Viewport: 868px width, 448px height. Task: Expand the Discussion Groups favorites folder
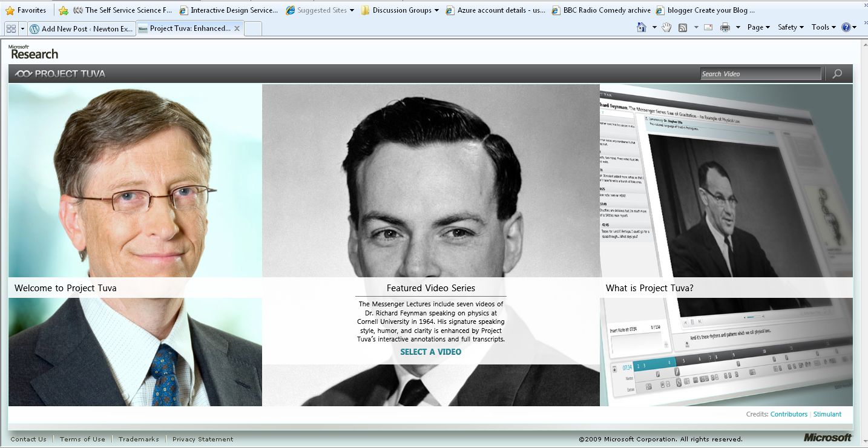coord(401,10)
